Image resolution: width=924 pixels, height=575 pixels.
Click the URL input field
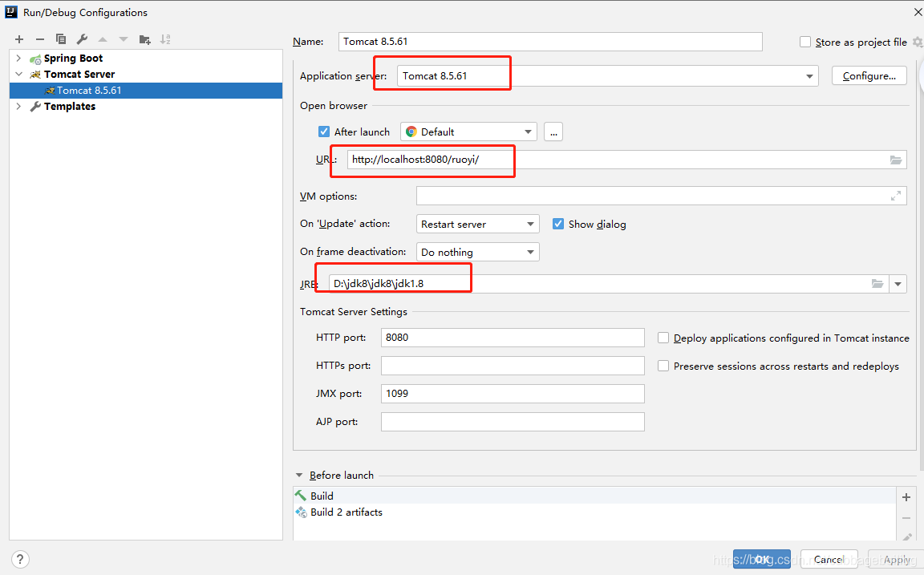tap(627, 160)
